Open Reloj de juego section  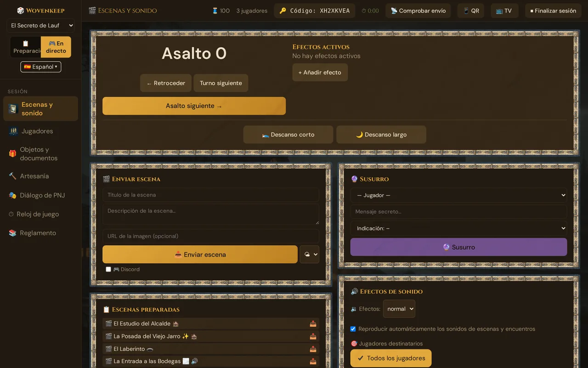(40, 214)
